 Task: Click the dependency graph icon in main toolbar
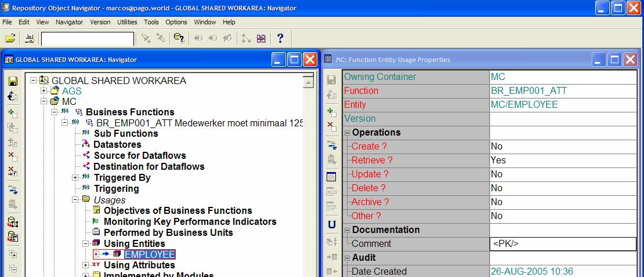246,39
